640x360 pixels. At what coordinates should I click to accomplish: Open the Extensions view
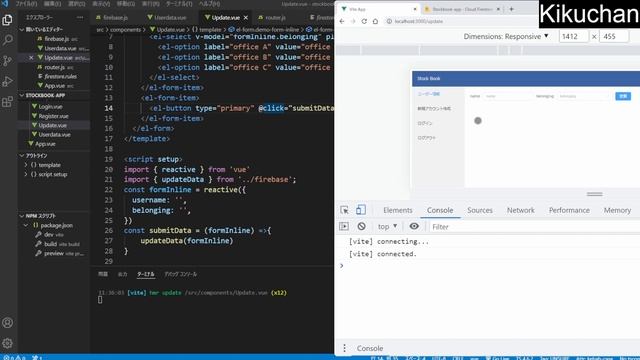(7, 102)
